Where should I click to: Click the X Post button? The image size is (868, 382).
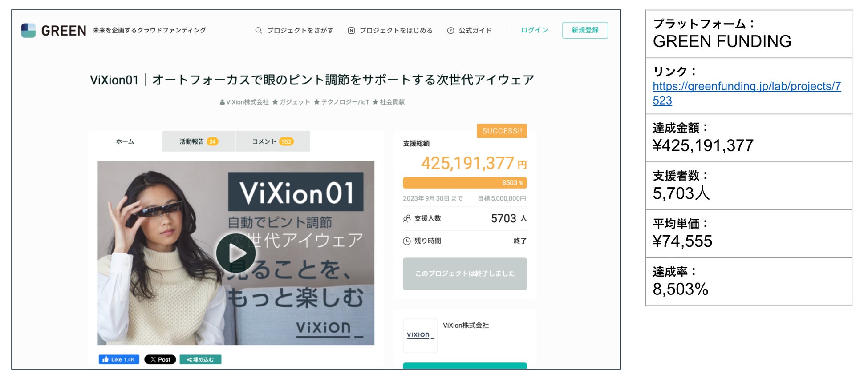tap(160, 359)
